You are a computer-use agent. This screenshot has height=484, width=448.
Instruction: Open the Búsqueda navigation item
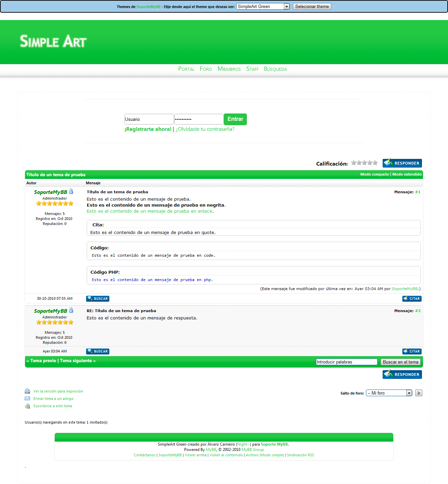(275, 69)
